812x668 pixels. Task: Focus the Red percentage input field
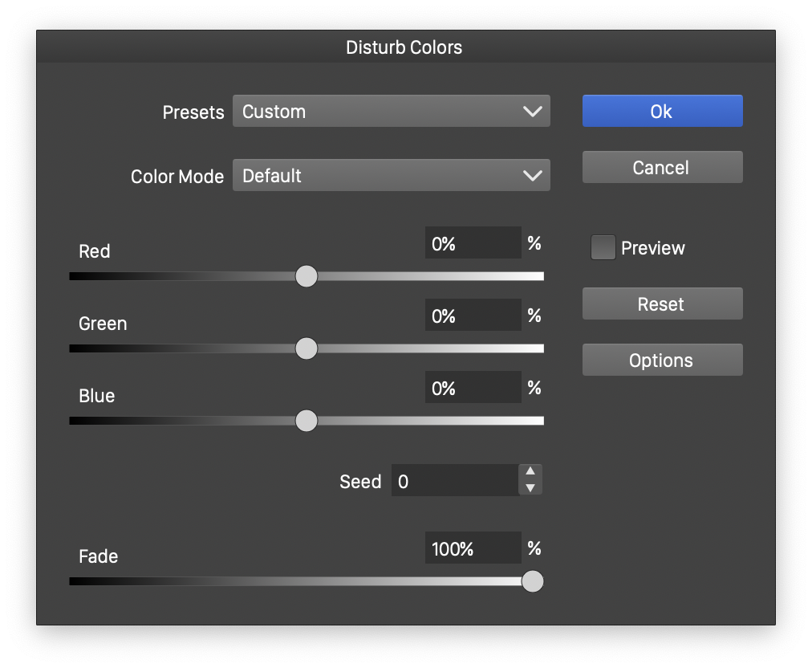[473, 243]
